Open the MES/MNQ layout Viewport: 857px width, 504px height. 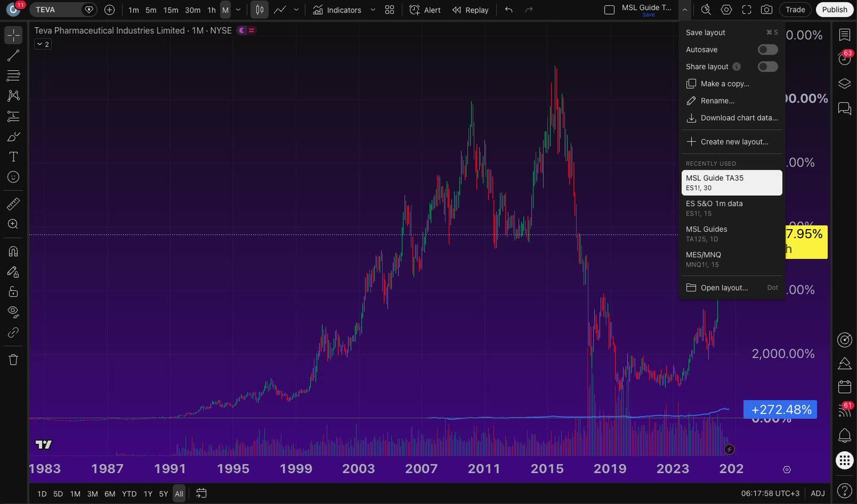pyautogui.click(x=732, y=259)
